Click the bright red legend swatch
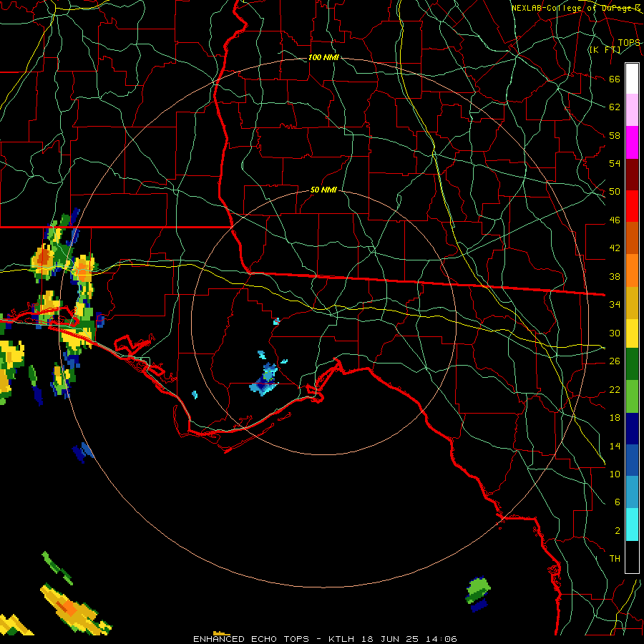Image resolution: width=644 pixels, height=644 pixels. tap(632, 206)
